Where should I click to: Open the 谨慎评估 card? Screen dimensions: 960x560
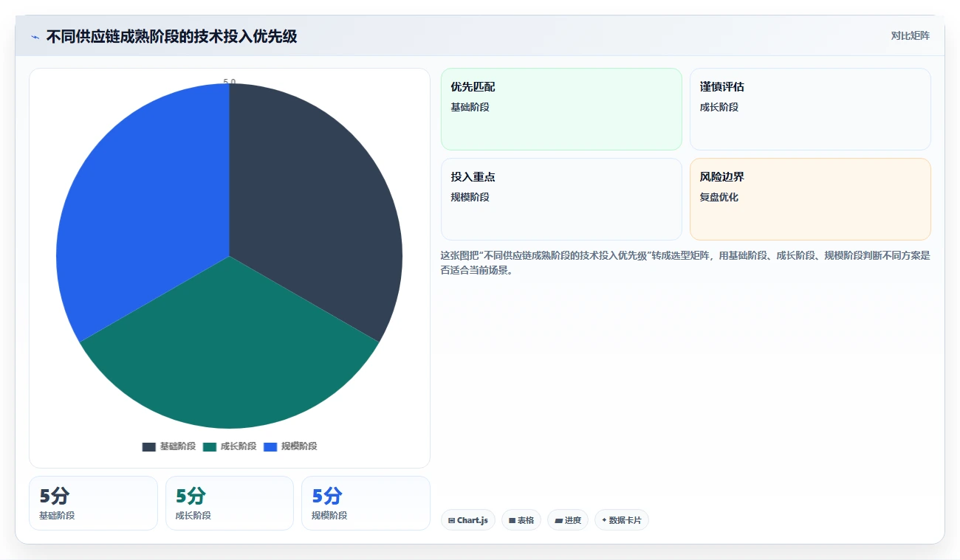pos(810,109)
